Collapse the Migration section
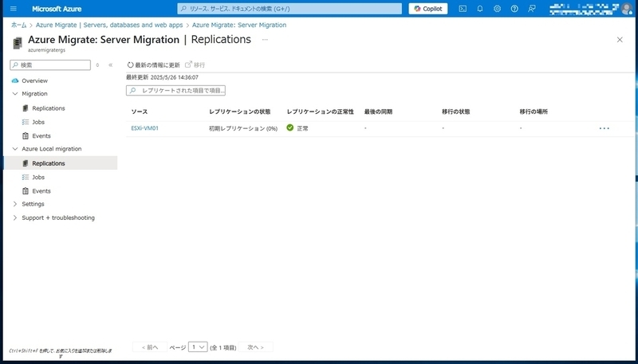This screenshot has width=638, height=364. [15, 93]
